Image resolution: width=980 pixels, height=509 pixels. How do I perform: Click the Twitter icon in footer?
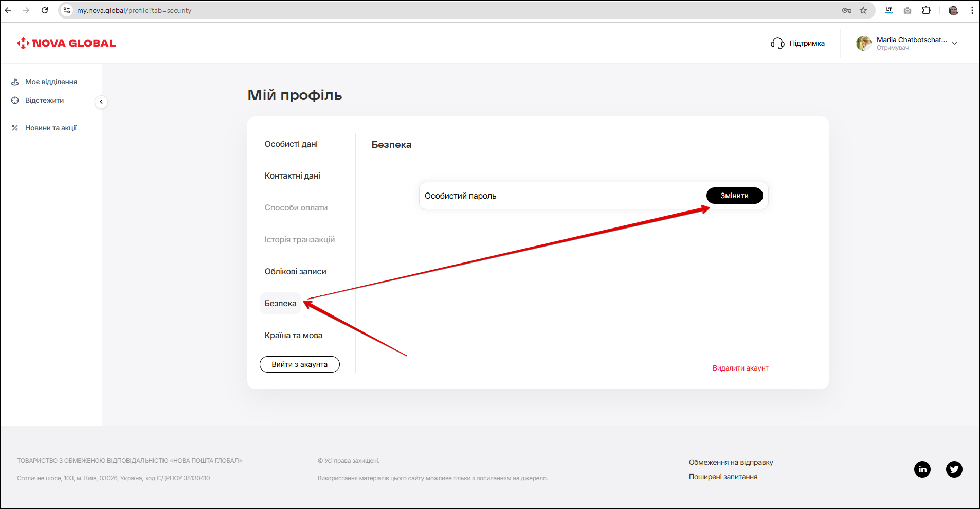click(x=954, y=469)
